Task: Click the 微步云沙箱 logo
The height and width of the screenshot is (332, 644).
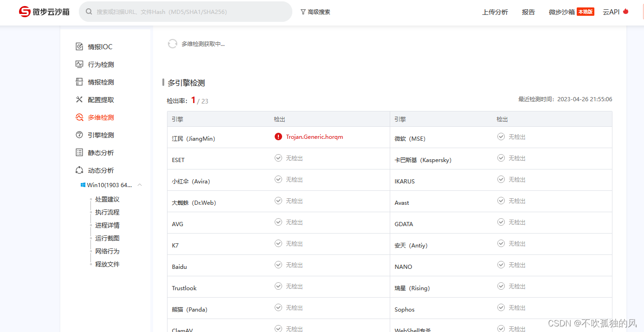Action: [x=44, y=12]
